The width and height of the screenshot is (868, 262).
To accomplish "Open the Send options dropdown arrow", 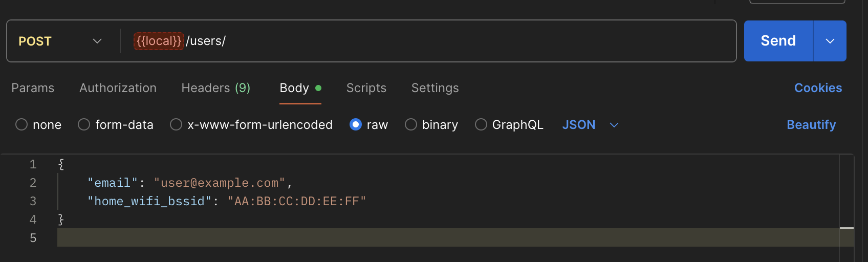I will 830,41.
